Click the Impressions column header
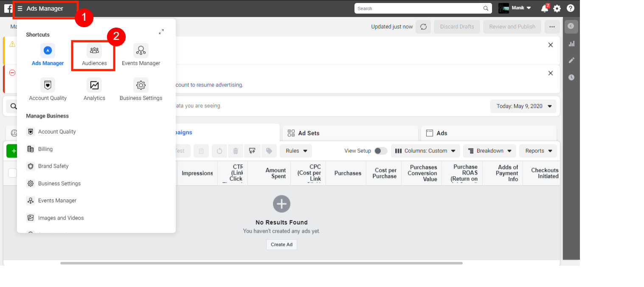This screenshot has height=287, width=644. tap(197, 173)
